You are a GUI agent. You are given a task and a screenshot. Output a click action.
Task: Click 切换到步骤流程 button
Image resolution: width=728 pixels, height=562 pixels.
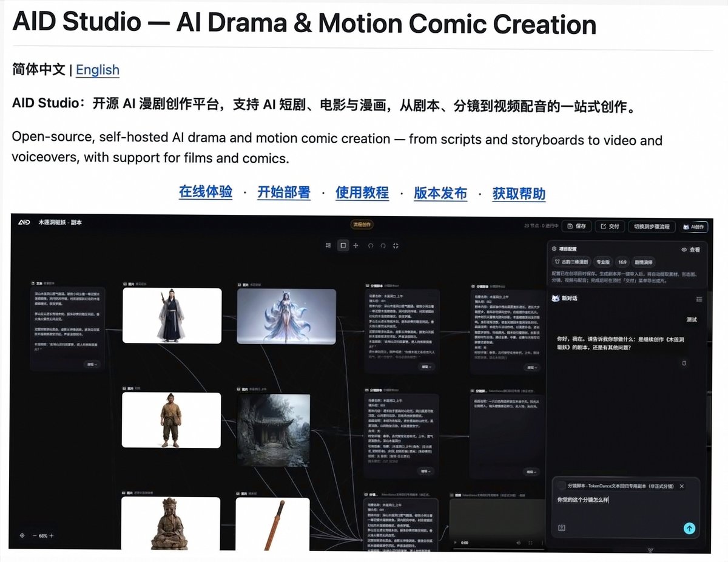click(652, 226)
